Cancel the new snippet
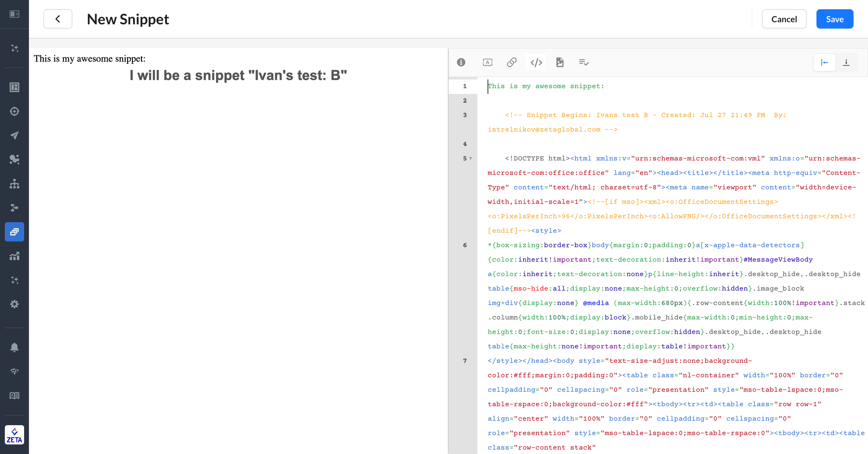Viewport: 868px width, 454px height. 784,19
